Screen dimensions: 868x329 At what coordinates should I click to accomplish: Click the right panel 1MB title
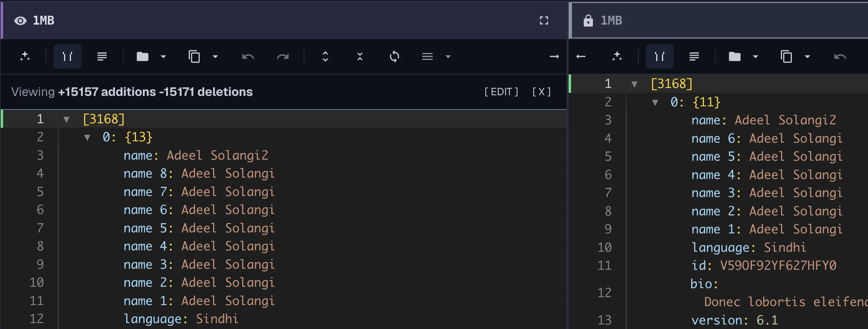coord(611,21)
